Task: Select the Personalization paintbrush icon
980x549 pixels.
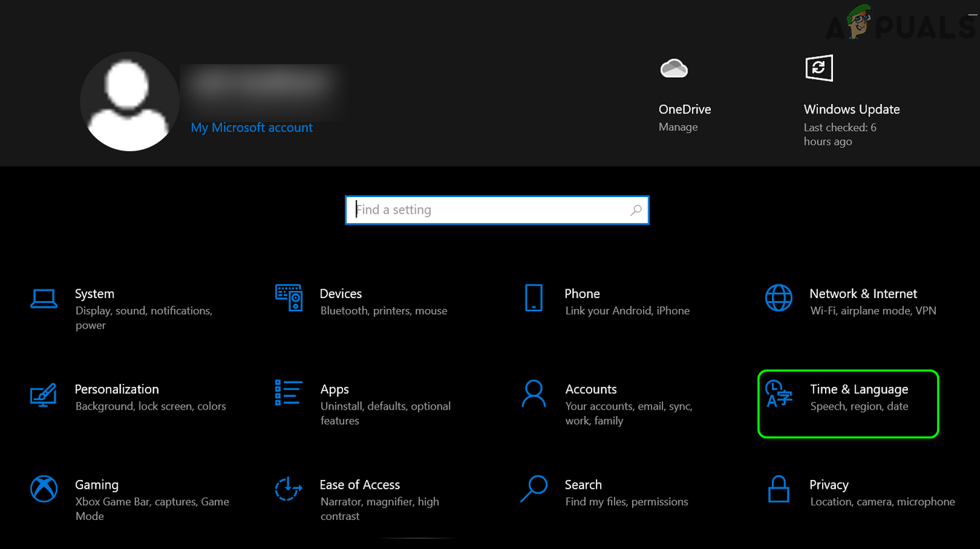Action: (x=44, y=394)
